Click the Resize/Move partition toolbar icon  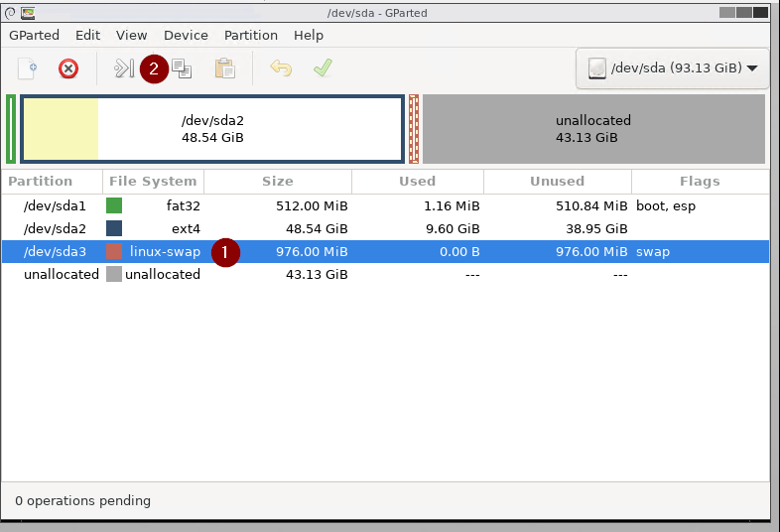pos(123,68)
